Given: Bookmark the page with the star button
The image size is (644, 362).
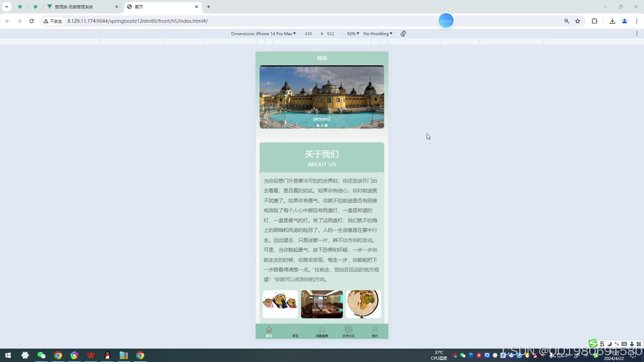Looking at the screenshot, I should coord(578,21).
